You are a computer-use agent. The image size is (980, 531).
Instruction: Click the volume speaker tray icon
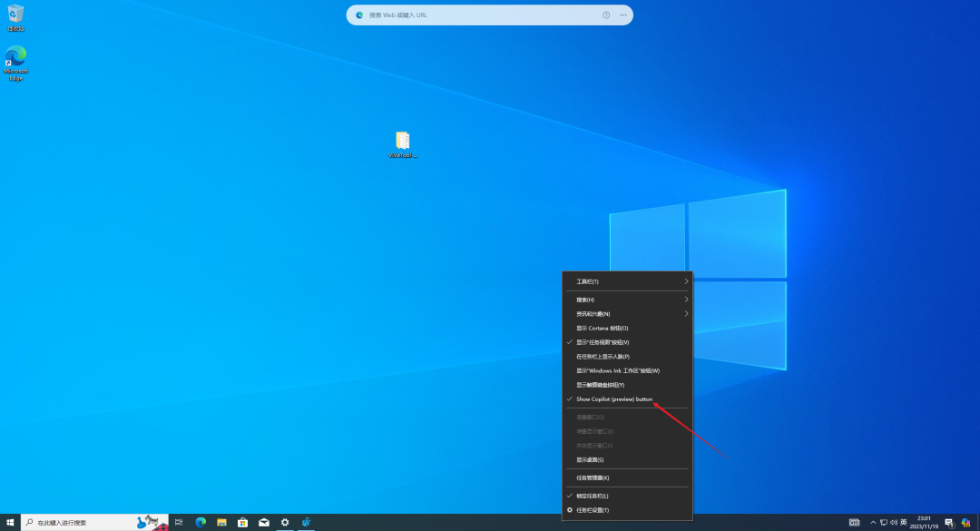coord(893,522)
